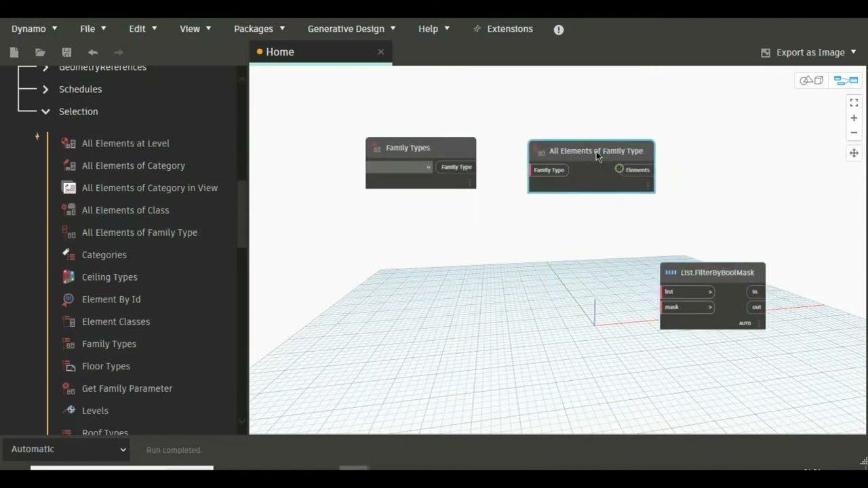This screenshot has width=868, height=488.
Task: Click All Elements of Family Type library item
Action: coord(140,232)
